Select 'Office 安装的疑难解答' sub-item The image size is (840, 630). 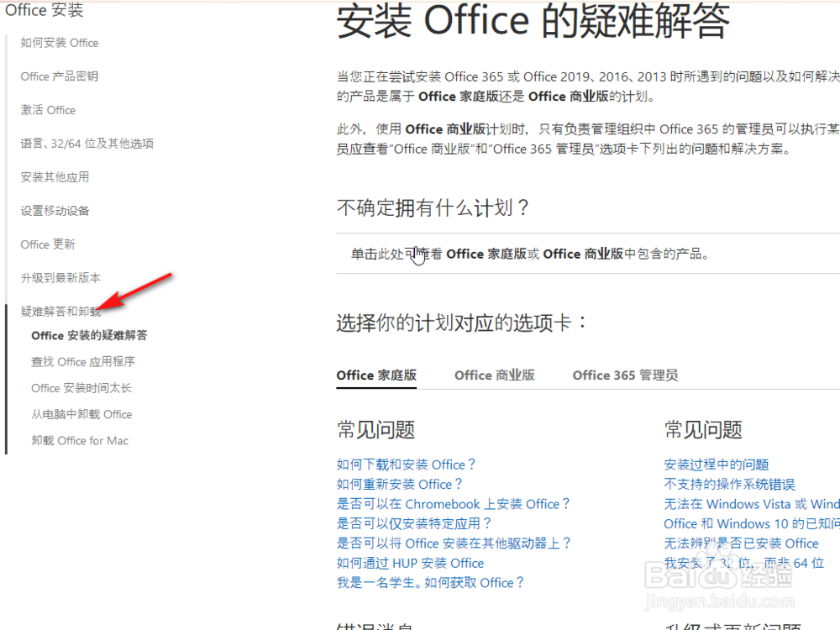89,335
